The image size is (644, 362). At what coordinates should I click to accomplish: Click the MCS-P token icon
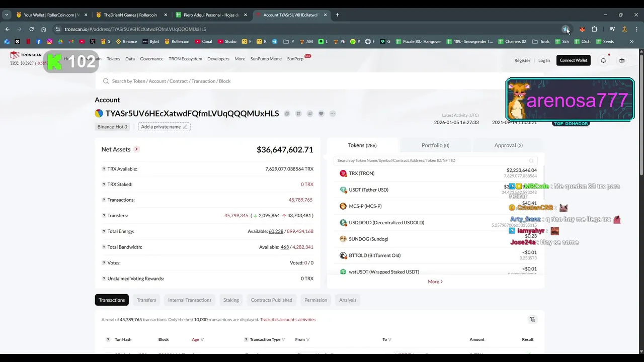tap(343, 206)
